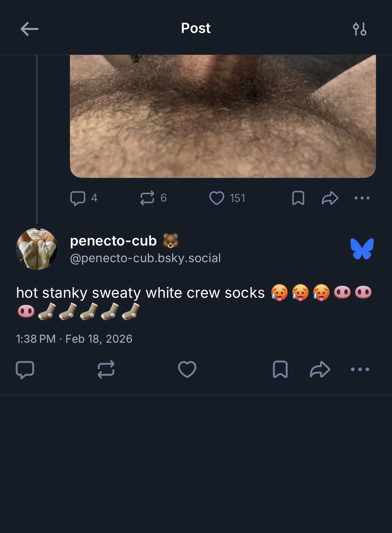Open repost menu showing 6 reposts

click(147, 198)
